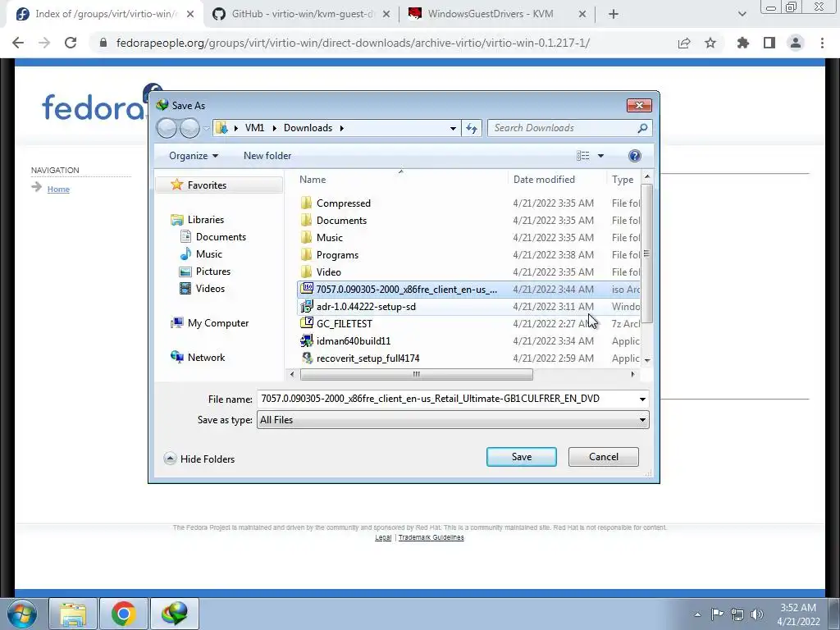Click the dialog Back navigation button
The image size is (840, 630).
click(167, 128)
